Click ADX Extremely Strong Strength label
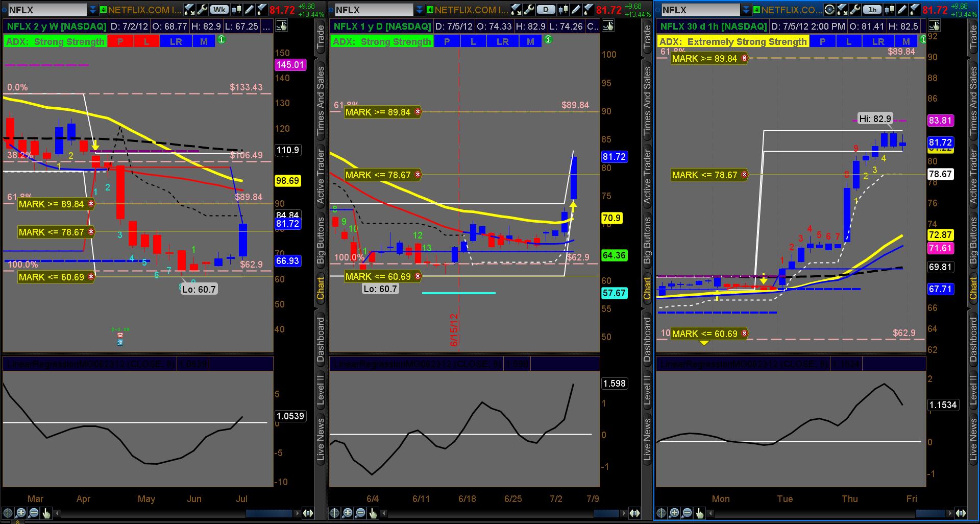Screen dimensions: 980x524 coord(732,41)
